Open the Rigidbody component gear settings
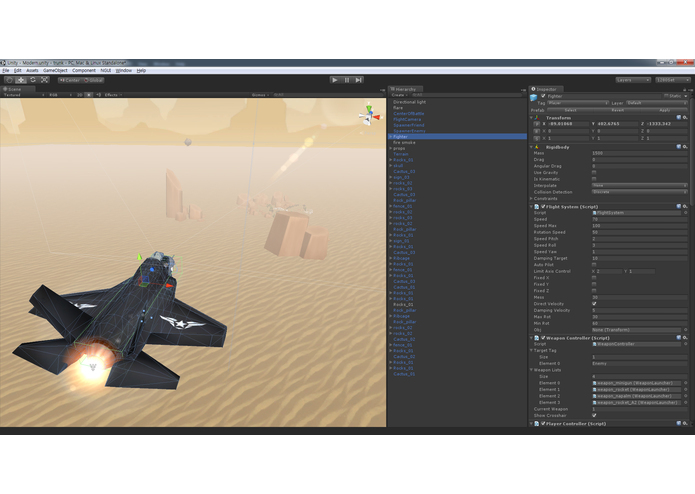 685,147
